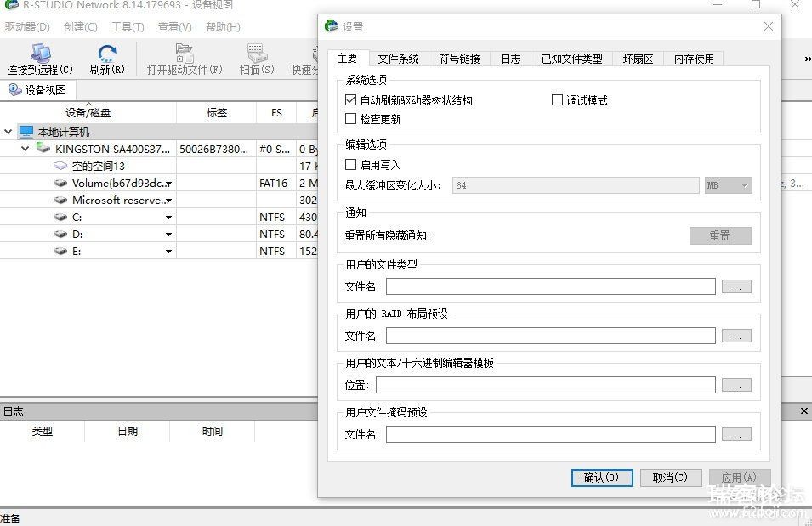
Task: Close the log (日志) panel with X
Action: click(803, 411)
